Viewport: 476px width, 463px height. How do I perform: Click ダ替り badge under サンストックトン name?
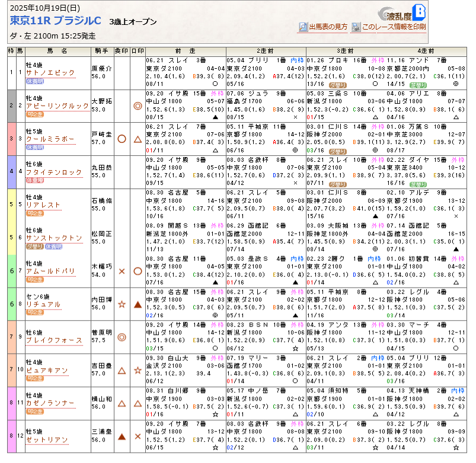[35, 247]
